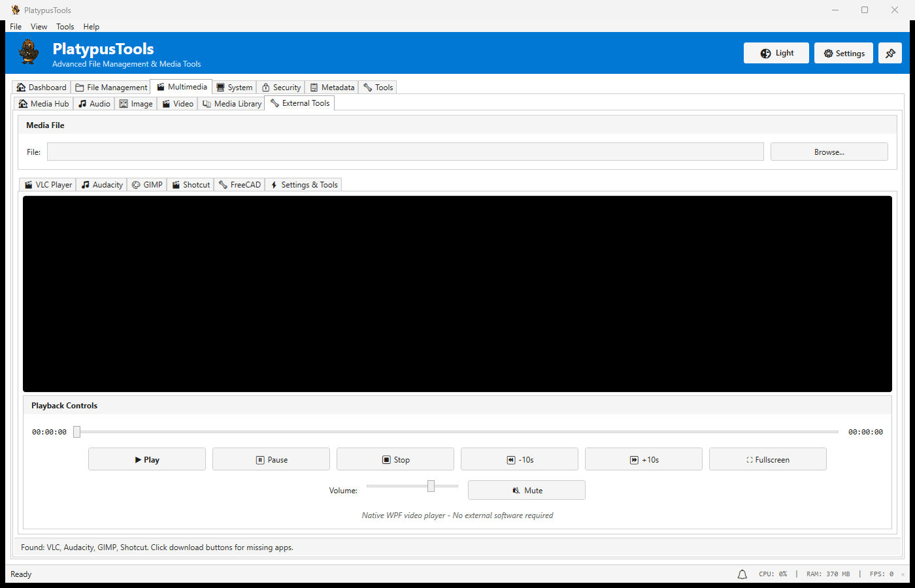Skip back 10 seconds
The height and width of the screenshot is (588, 915).
click(x=519, y=460)
